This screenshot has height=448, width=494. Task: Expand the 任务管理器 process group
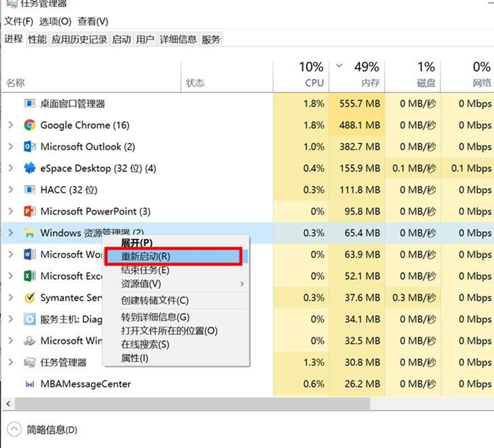click(x=10, y=363)
